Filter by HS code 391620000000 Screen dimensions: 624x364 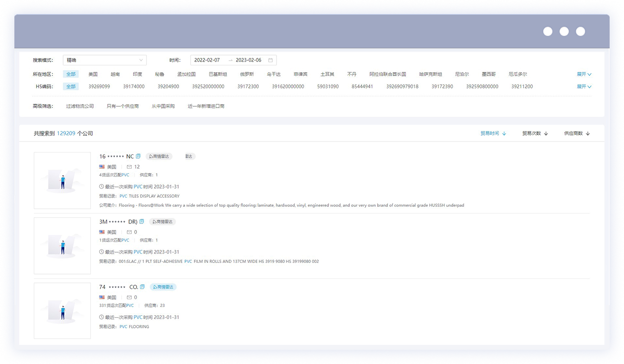click(x=288, y=86)
